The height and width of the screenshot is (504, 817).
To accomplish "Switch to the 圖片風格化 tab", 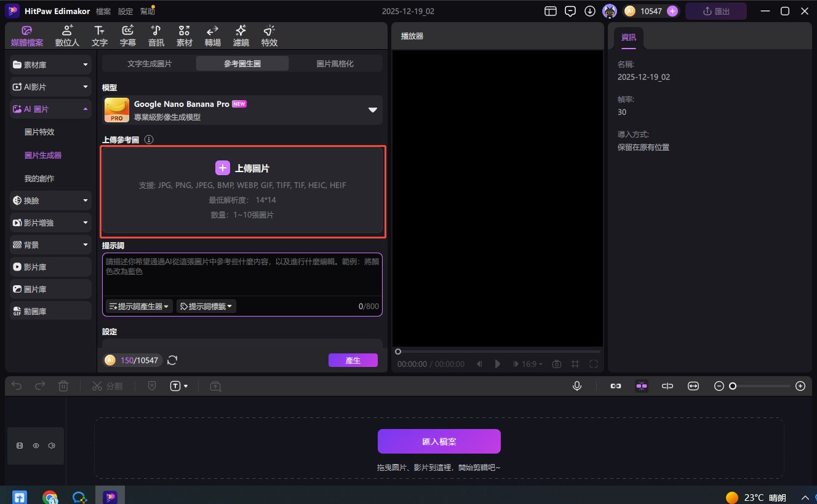I will tap(335, 63).
